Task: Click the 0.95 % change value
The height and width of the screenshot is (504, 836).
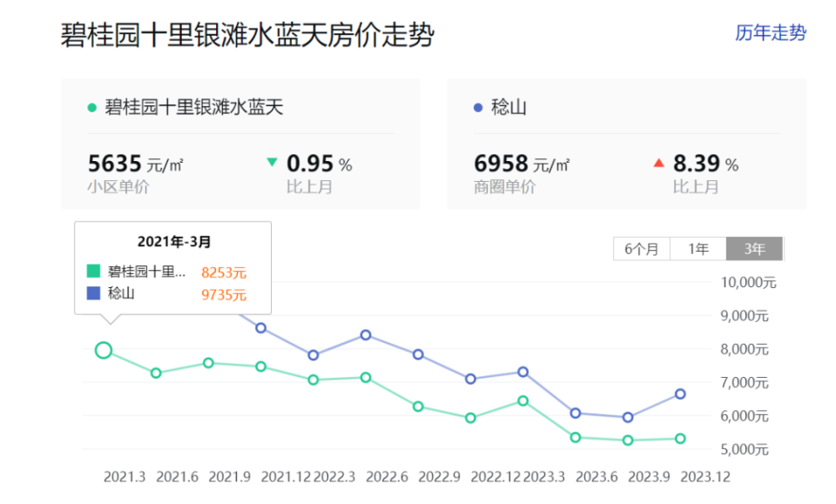Action: click(x=320, y=164)
